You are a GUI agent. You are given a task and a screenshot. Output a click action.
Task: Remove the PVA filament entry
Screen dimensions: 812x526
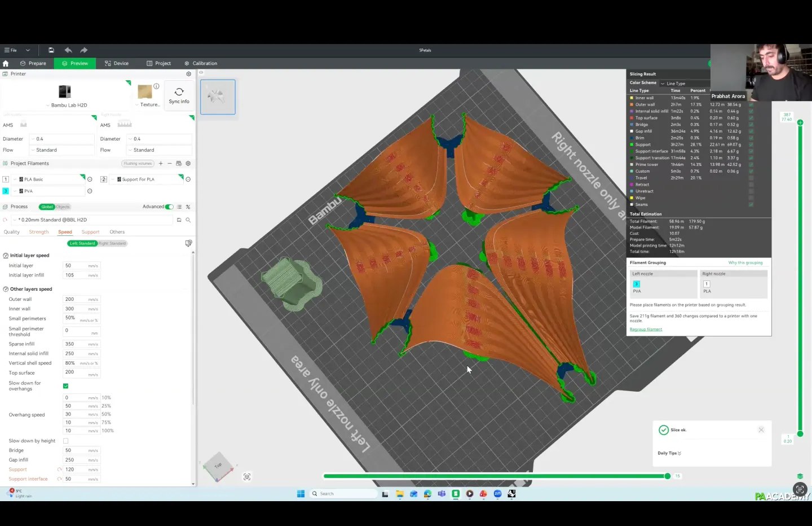[x=90, y=191]
